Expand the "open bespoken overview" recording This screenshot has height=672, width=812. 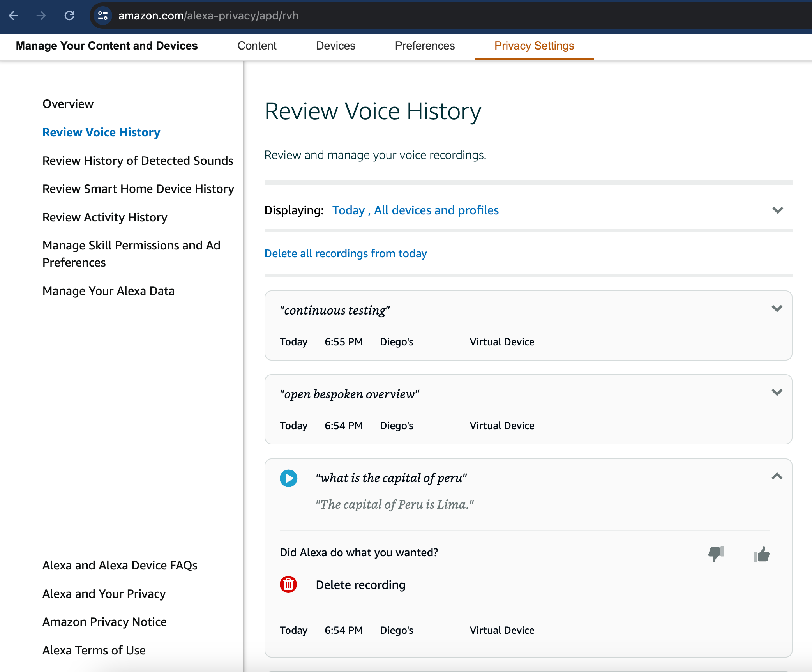777,392
